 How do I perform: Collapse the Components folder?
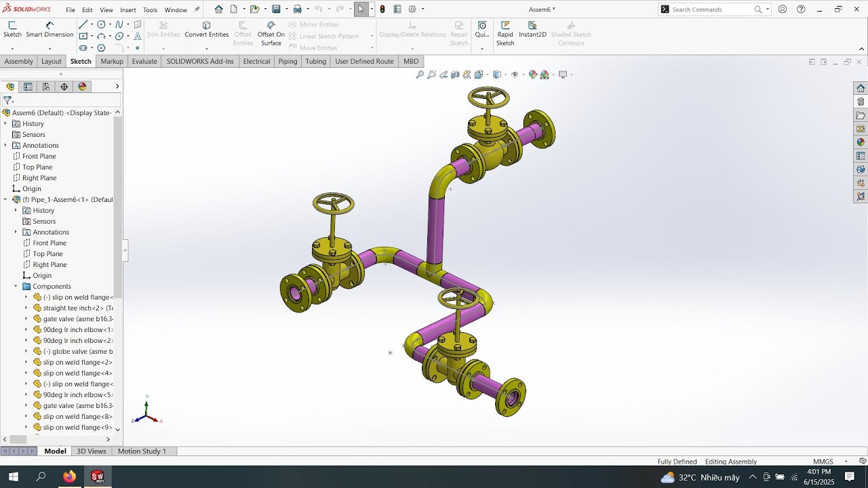point(16,286)
